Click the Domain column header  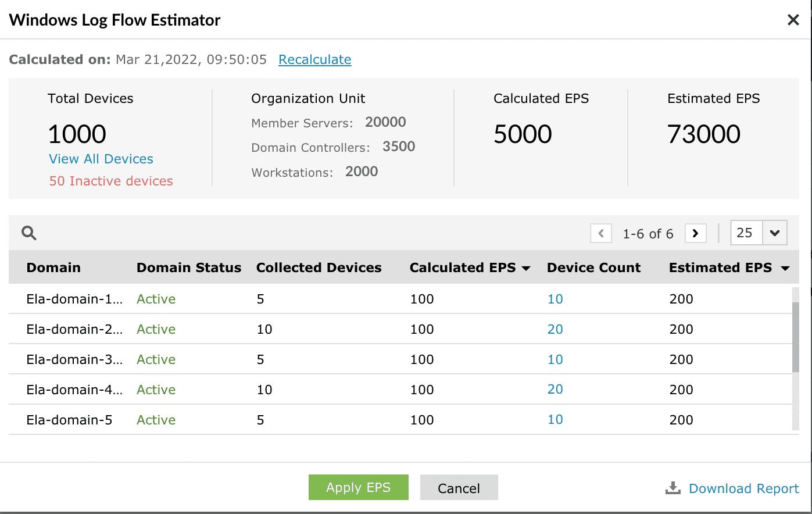(53, 267)
